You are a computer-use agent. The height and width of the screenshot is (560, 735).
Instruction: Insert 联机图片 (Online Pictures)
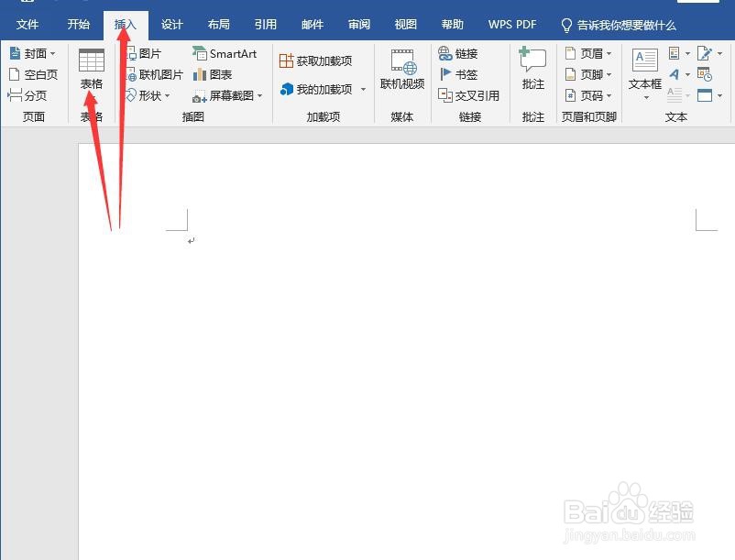[x=159, y=74]
